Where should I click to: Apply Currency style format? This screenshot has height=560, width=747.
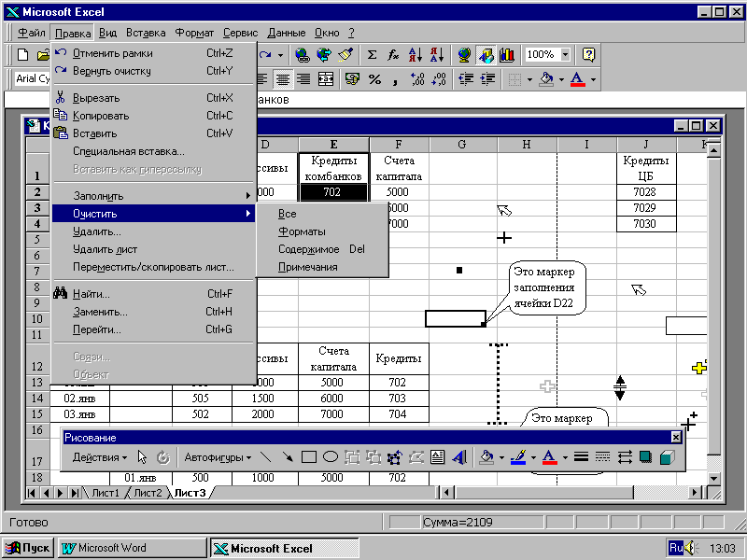pyautogui.click(x=353, y=79)
